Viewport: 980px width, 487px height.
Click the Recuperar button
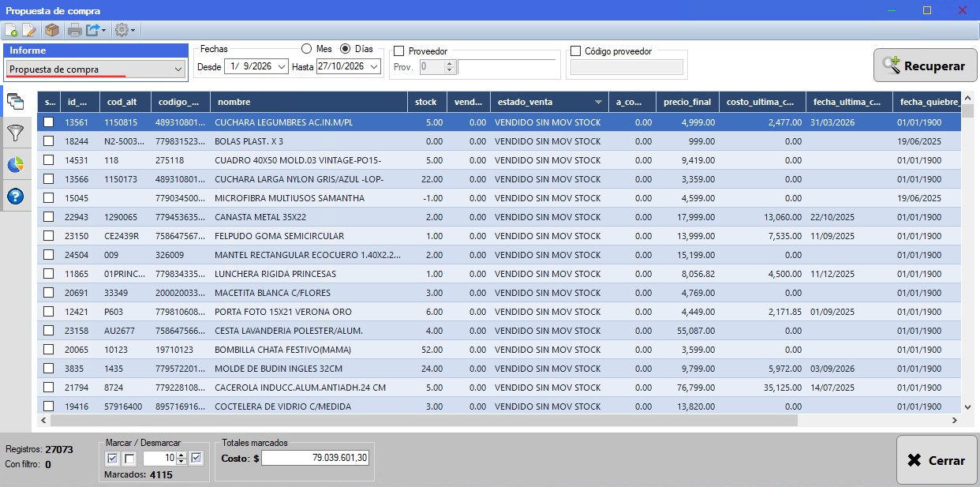coord(925,66)
